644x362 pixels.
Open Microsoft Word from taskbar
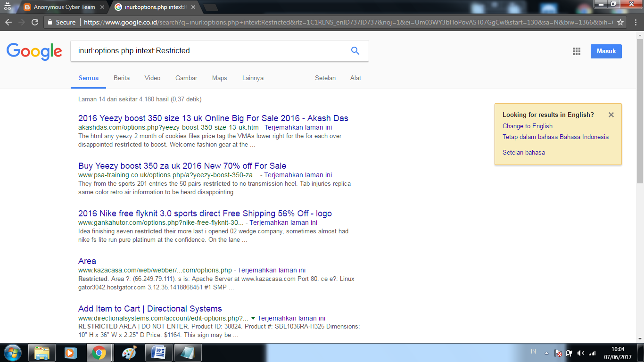(159, 353)
